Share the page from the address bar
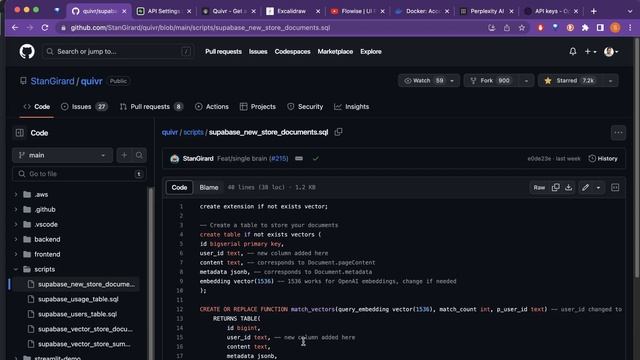Viewport: 640px width, 360px height. [507, 28]
